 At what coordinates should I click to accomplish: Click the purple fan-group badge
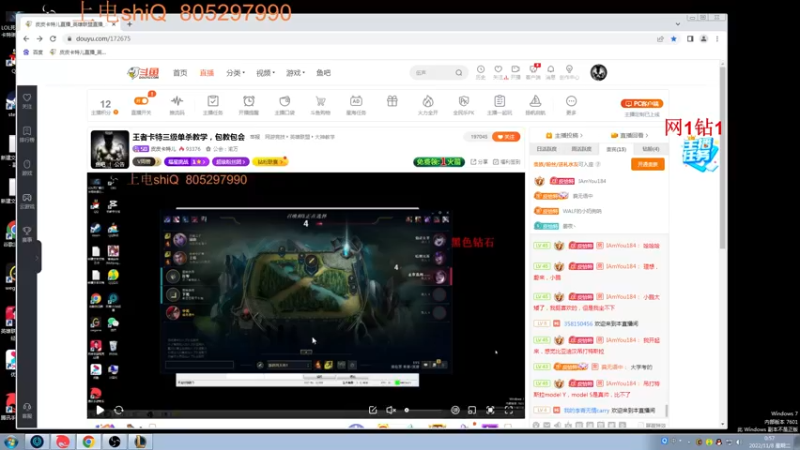(231, 162)
